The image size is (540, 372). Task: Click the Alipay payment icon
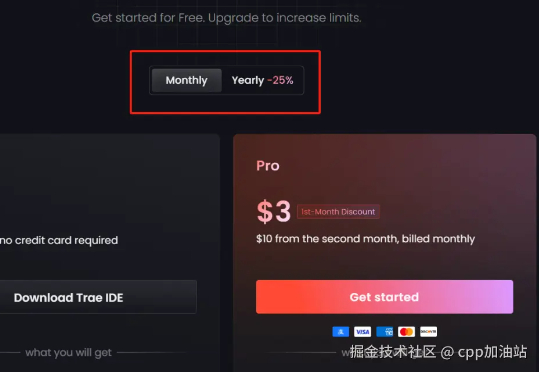click(340, 332)
